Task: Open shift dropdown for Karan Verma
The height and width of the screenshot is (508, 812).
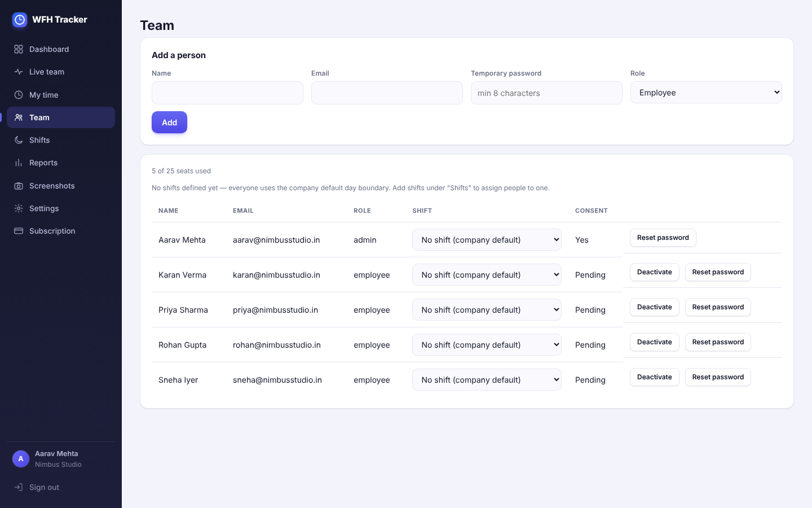Action: click(487, 275)
